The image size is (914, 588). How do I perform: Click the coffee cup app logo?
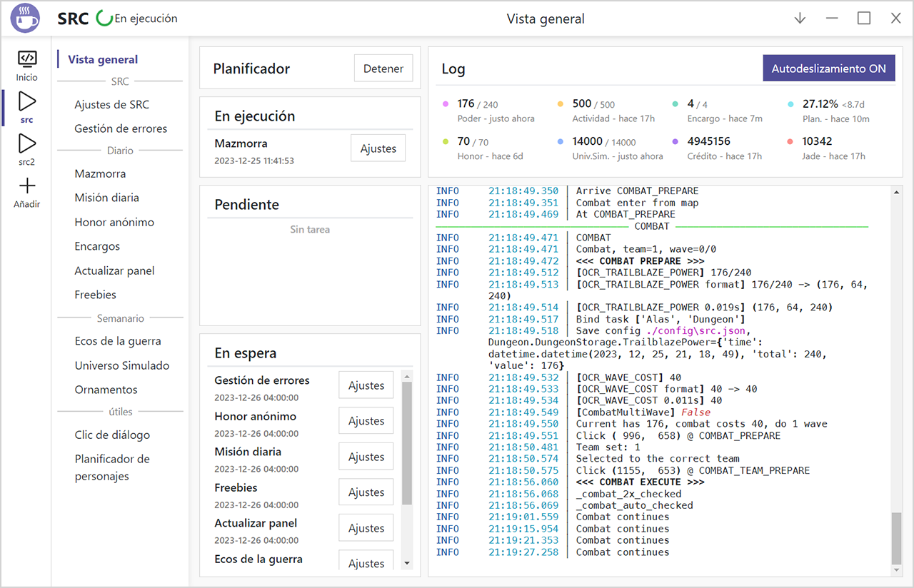point(26,19)
